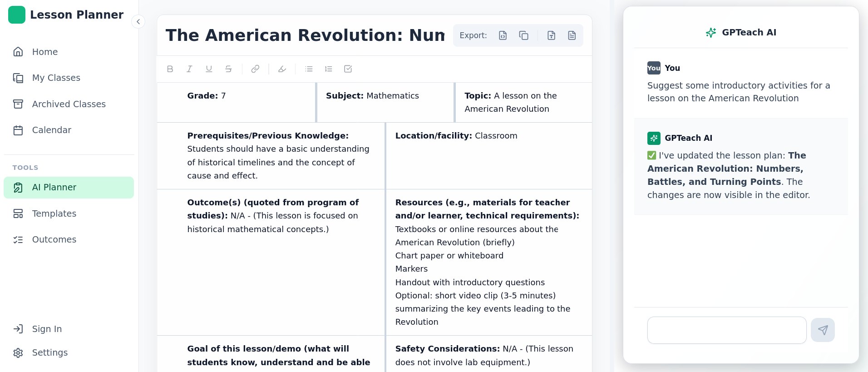Screen dimensions: 868x372
Task: Click 'Handout with introductory questions' line
Action: (x=470, y=283)
